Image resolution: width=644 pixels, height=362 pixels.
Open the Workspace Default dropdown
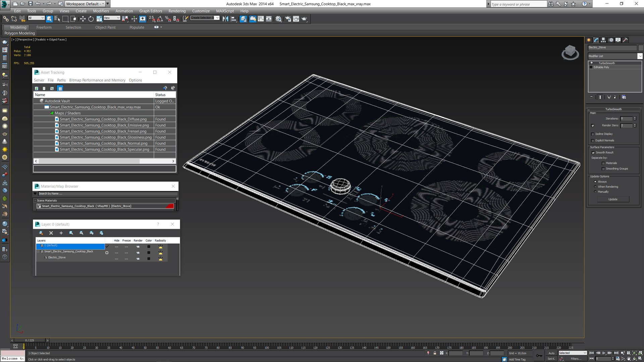85,4
